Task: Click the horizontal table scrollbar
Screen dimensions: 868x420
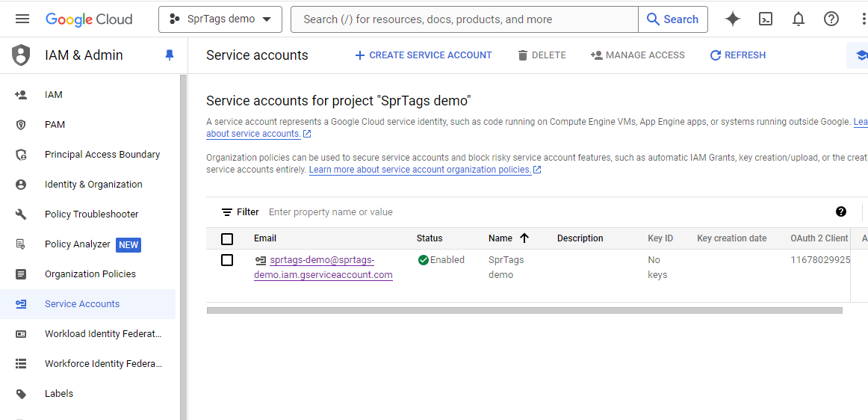Action: (524, 311)
